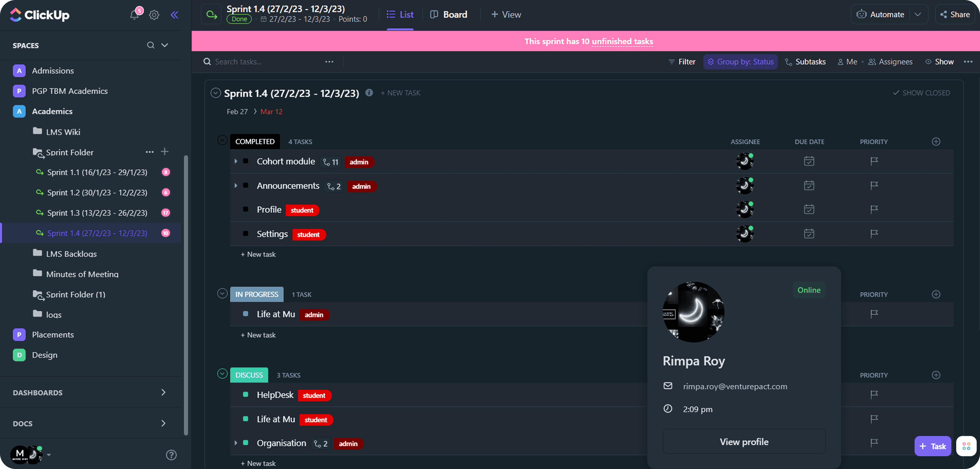Viewport: 980px width, 469px height.
Task: Open Sprint 1.3 in the sidebar
Action: point(97,212)
